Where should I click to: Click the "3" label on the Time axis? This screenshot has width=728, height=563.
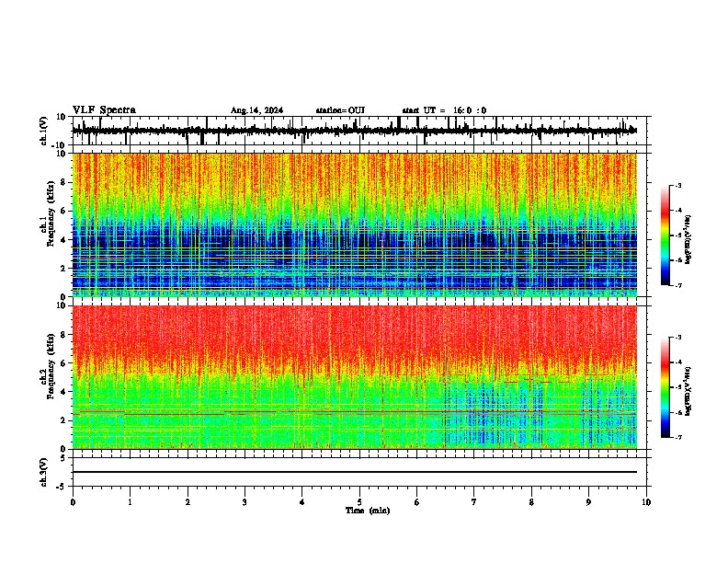pos(245,502)
